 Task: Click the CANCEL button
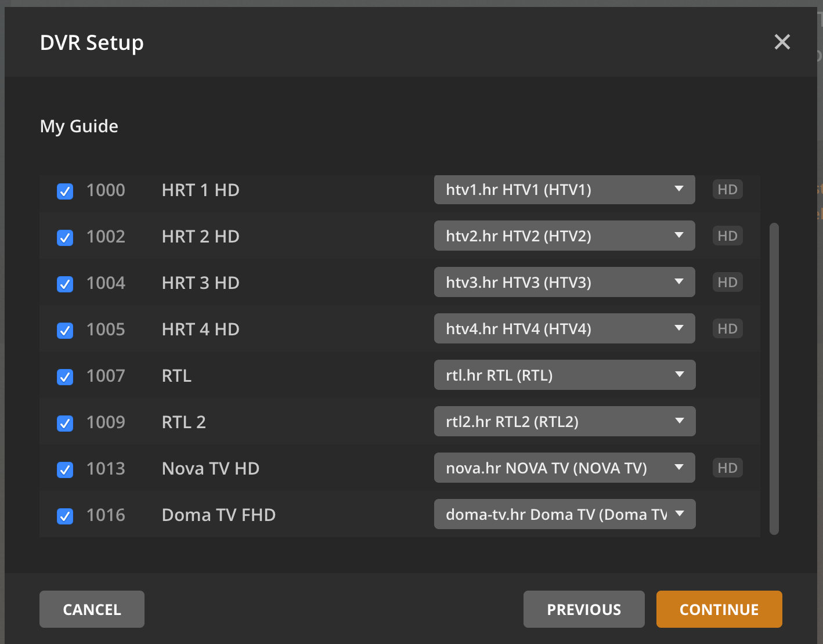click(x=92, y=609)
